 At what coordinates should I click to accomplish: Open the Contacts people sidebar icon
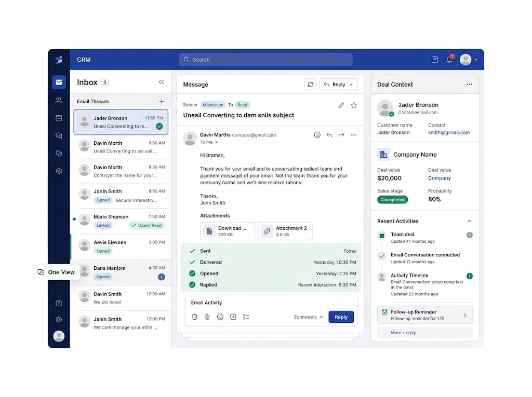[x=59, y=100]
